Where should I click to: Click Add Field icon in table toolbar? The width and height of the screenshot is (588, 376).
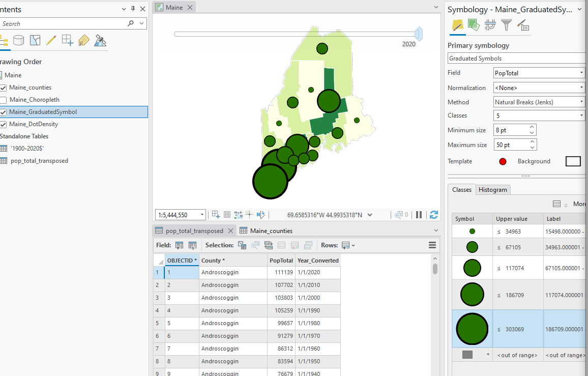[179, 245]
